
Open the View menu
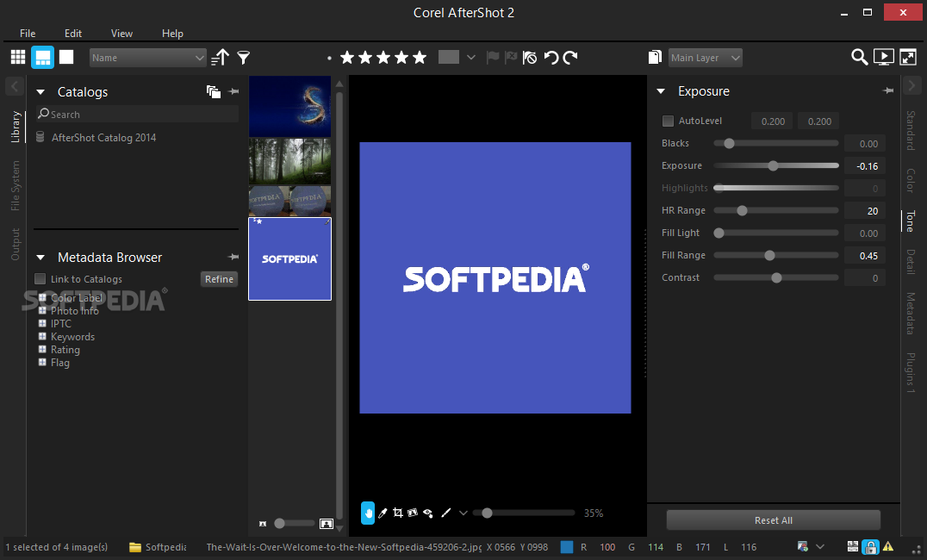tap(121, 33)
